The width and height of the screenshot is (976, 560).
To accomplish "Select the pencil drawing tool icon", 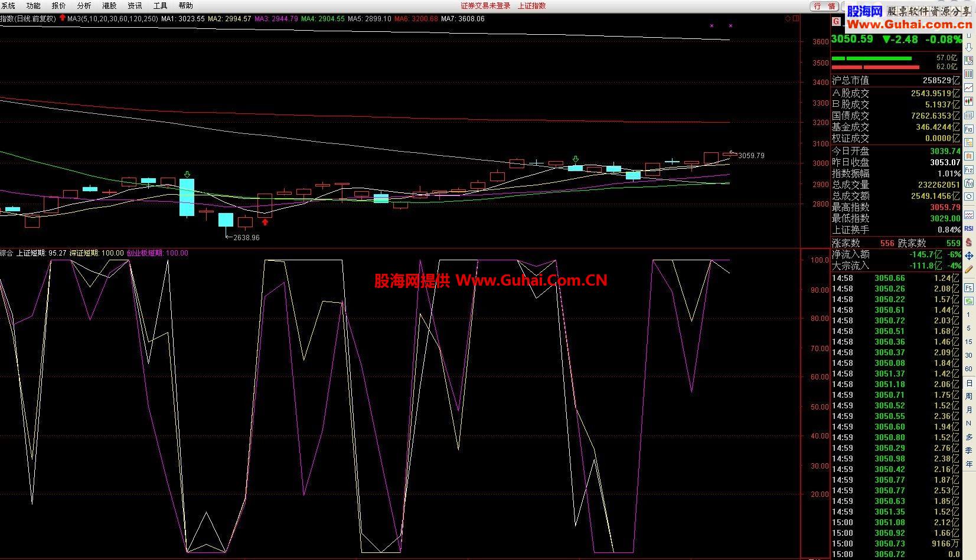I will [x=969, y=268].
